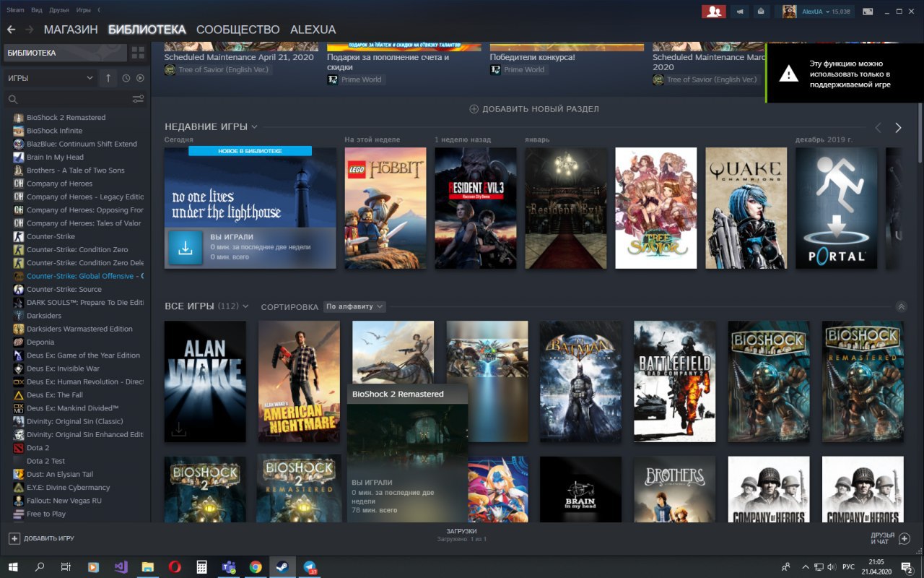Viewport: 924px width, 578px height.
Task: Open the LEGO Hobbit recent game cover
Action: (x=385, y=208)
